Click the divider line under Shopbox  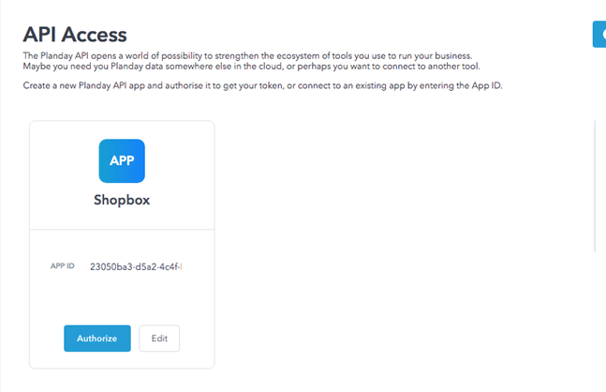[122, 230]
